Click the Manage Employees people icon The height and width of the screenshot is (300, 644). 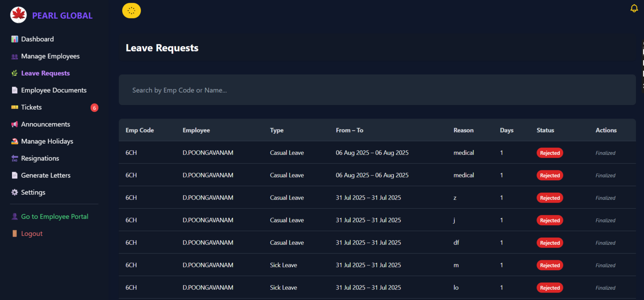pos(14,57)
